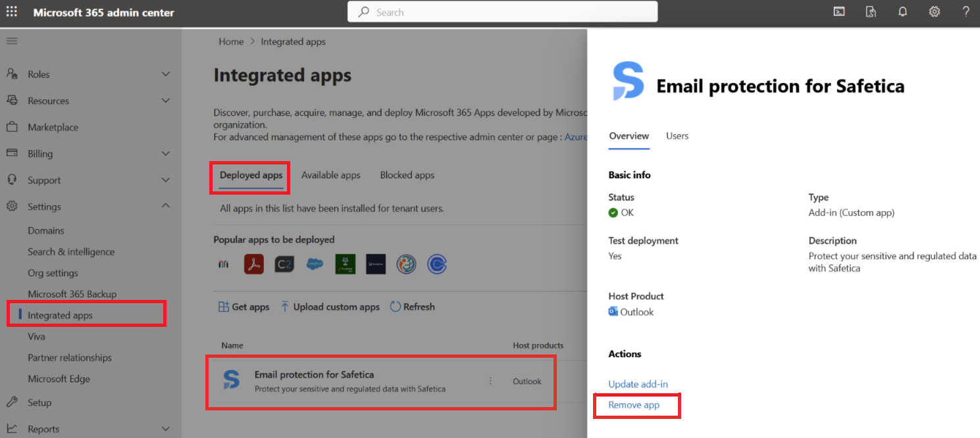980x438 pixels.
Task: Select Integrated apps in sidebar
Action: point(60,315)
